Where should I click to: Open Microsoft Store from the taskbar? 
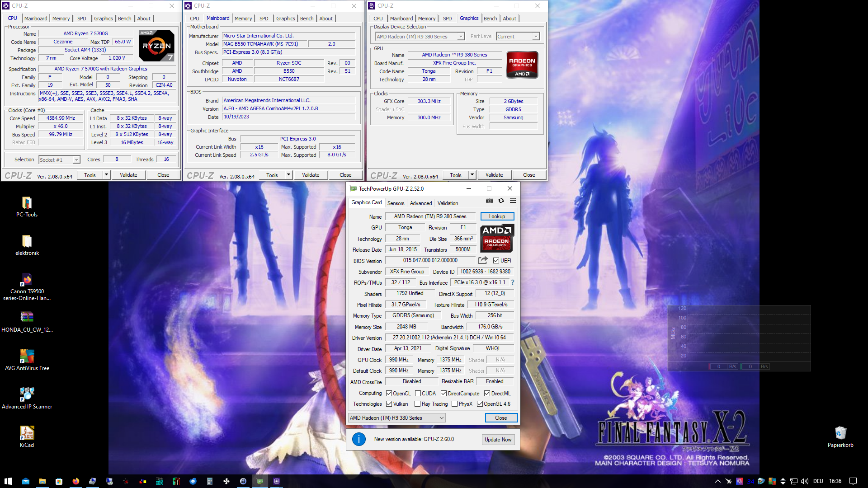(59, 481)
